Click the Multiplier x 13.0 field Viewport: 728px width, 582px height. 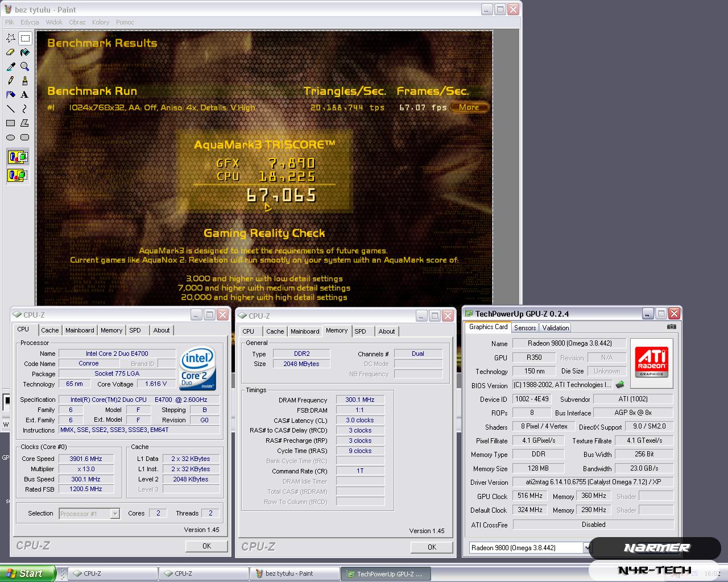86,469
